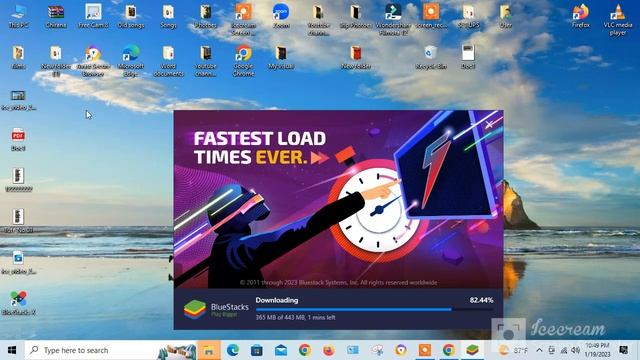The width and height of the screenshot is (640, 360).
Task: Open File Explorer from the taskbar
Action: 209,350
